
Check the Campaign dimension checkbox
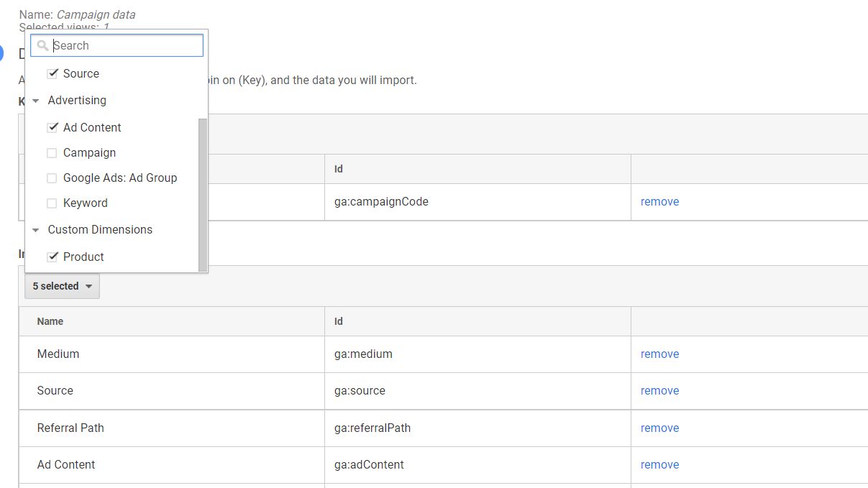[x=51, y=152]
